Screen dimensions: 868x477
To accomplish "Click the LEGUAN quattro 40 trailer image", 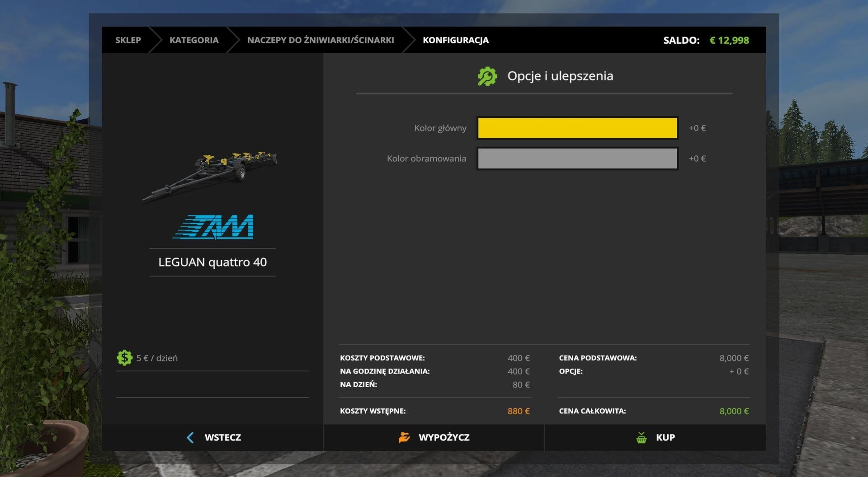I will pos(210,177).
